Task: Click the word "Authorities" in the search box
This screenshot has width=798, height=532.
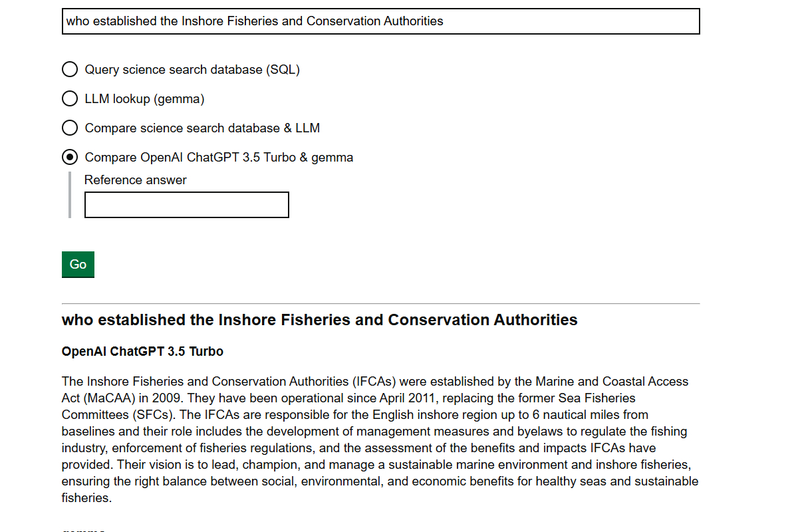Action: 413,21
